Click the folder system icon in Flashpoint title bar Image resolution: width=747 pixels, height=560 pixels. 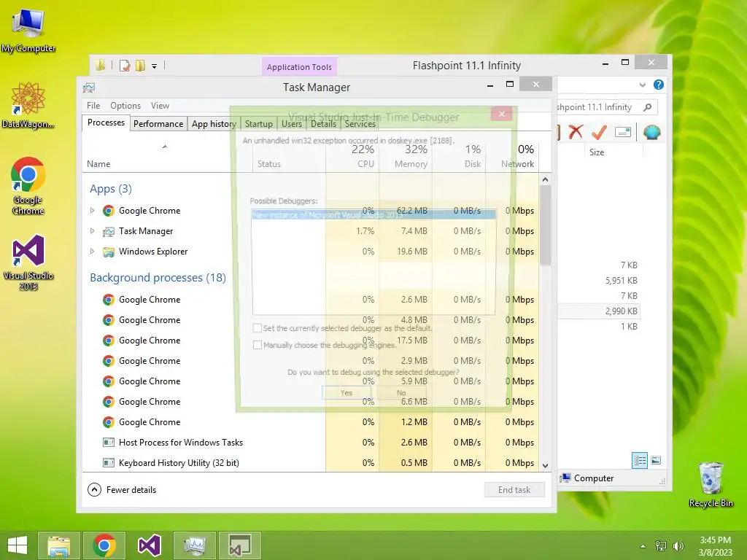[100, 65]
